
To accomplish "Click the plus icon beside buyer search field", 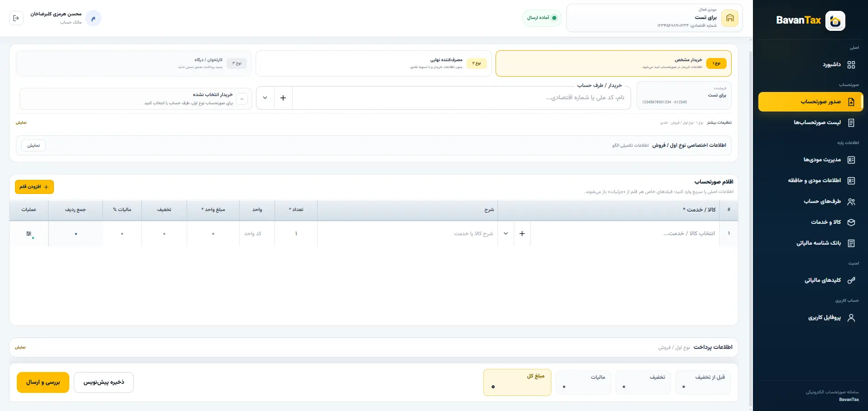I will click(x=283, y=98).
